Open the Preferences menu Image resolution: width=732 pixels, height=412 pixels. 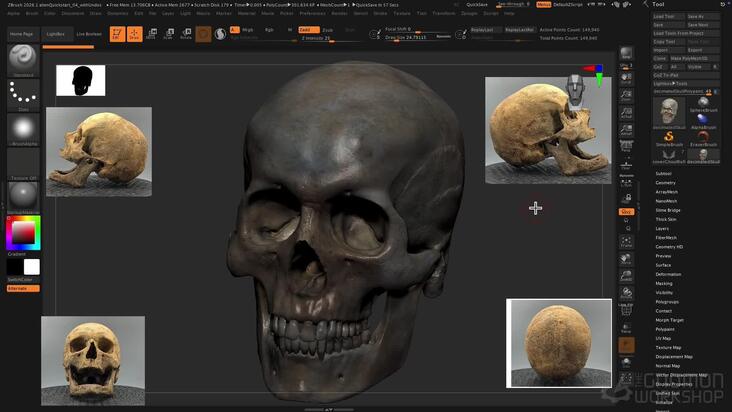[312, 14]
